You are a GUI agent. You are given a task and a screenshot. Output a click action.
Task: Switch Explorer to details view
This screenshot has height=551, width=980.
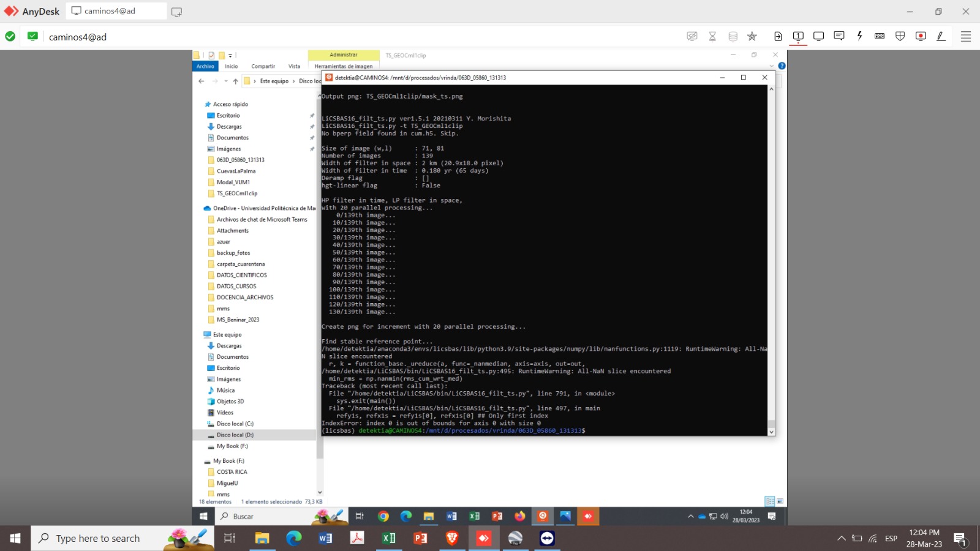click(x=770, y=501)
